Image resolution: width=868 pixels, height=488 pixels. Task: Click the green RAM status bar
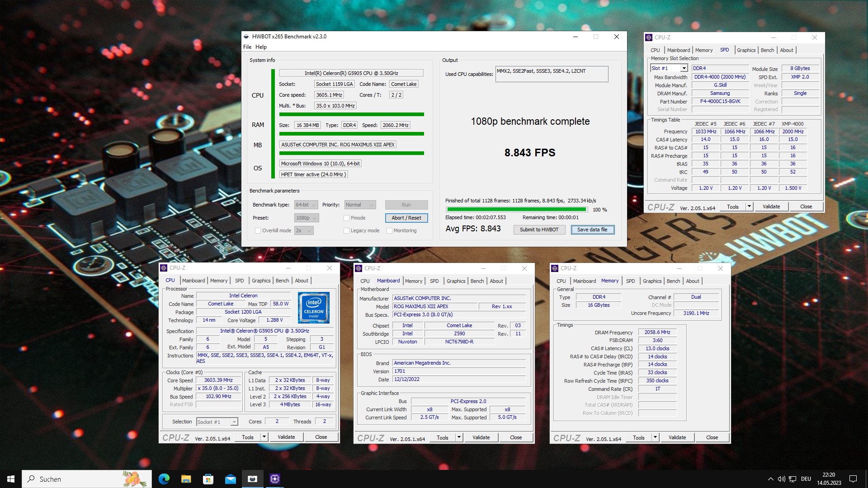click(x=351, y=134)
